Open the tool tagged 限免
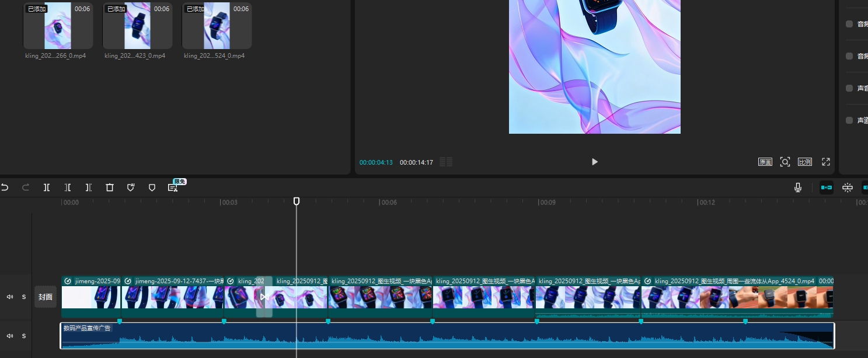Image resolution: width=868 pixels, height=358 pixels. [x=173, y=187]
